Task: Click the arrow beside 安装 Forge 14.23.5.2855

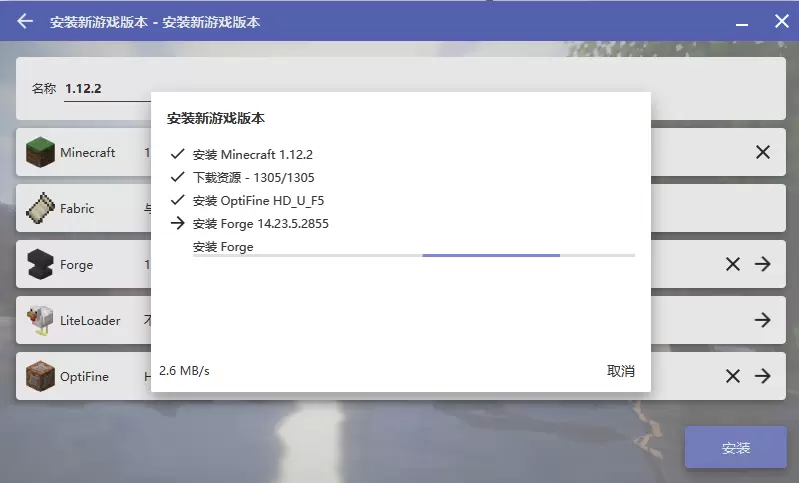Action: click(x=177, y=223)
